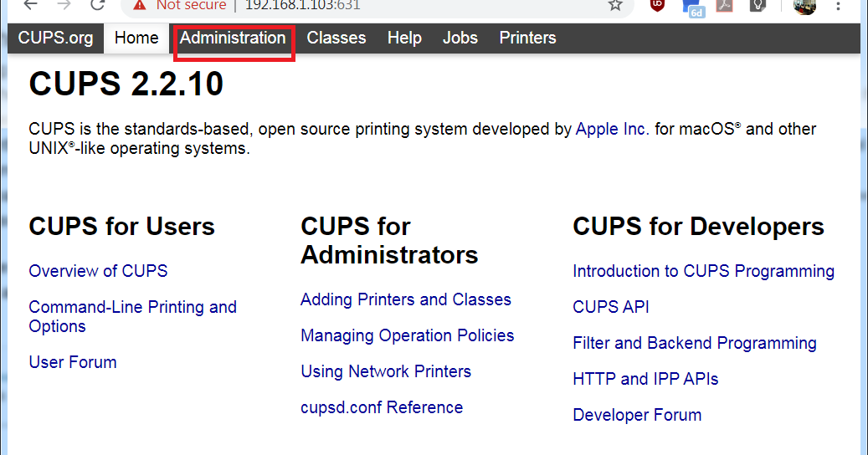Open the Administration tab
The width and height of the screenshot is (868, 455).
click(233, 38)
